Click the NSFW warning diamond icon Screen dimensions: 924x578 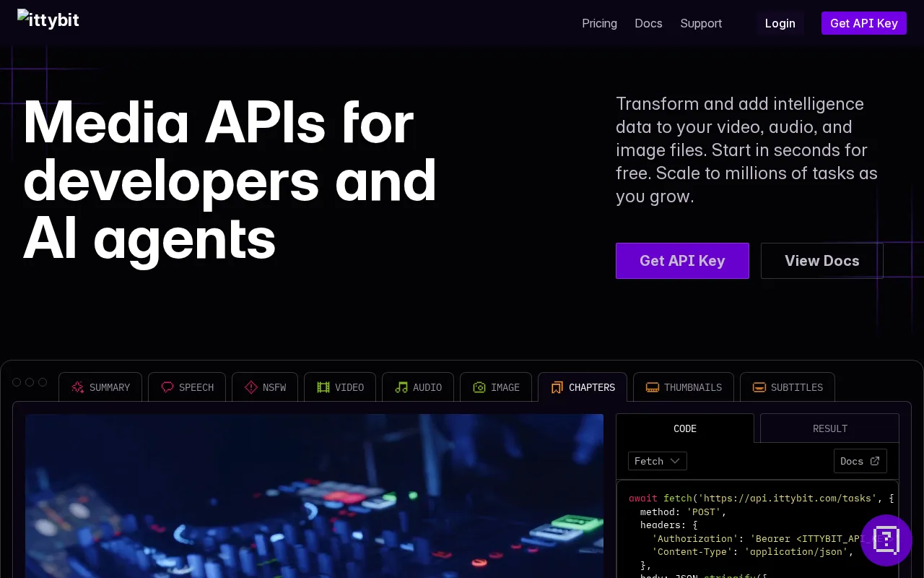(251, 387)
